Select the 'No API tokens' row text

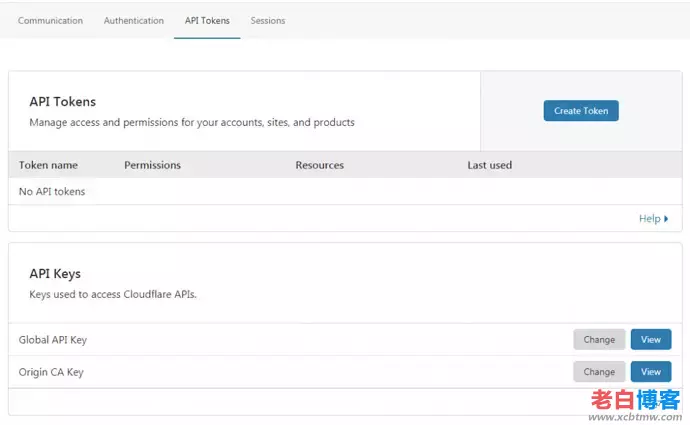click(52, 191)
